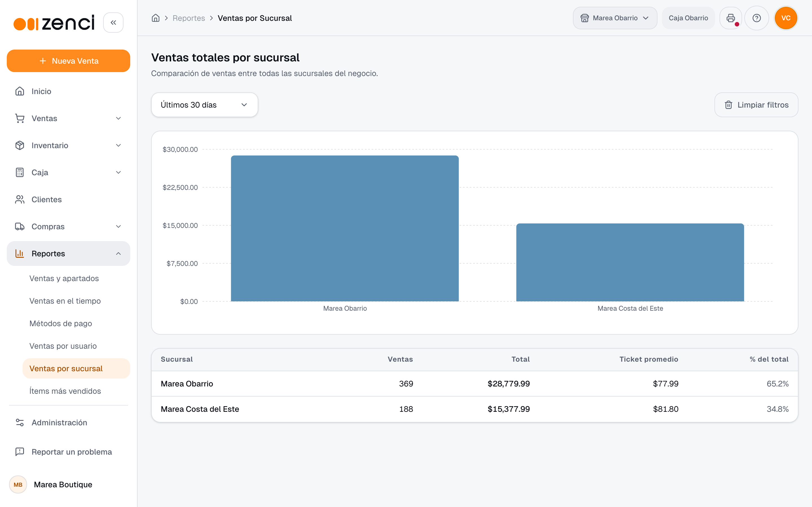812x507 pixels.
Task: Open the VC user avatar menu
Action: pyautogui.click(x=786, y=18)
